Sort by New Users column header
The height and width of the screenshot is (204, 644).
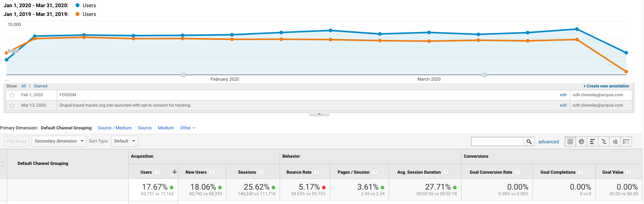[x=196, y=172]
